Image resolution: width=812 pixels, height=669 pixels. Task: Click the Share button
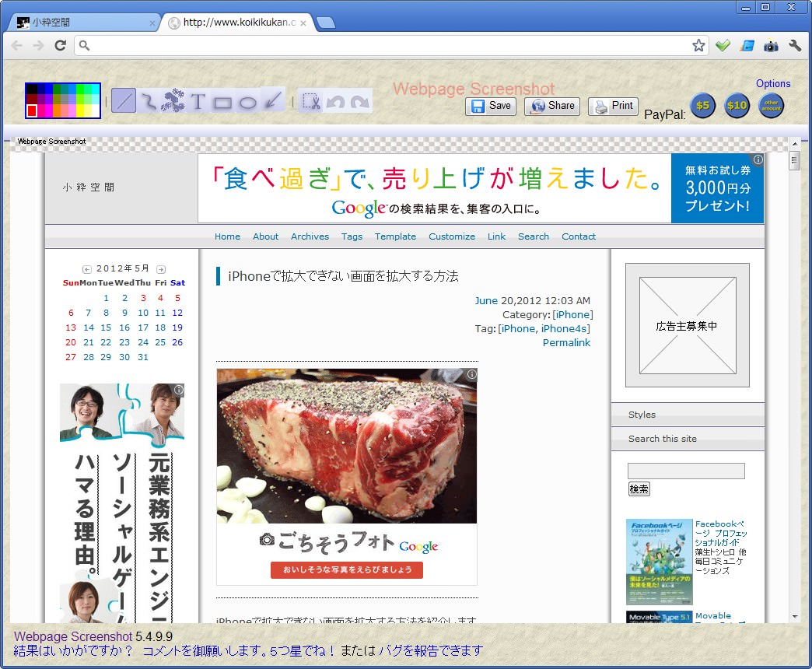click(x=552, y=106)
